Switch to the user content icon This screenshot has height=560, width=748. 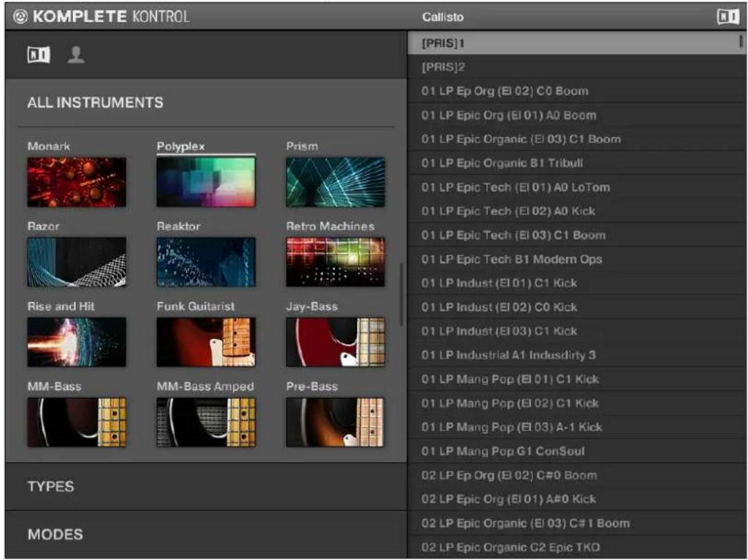(x=77, y=55)
